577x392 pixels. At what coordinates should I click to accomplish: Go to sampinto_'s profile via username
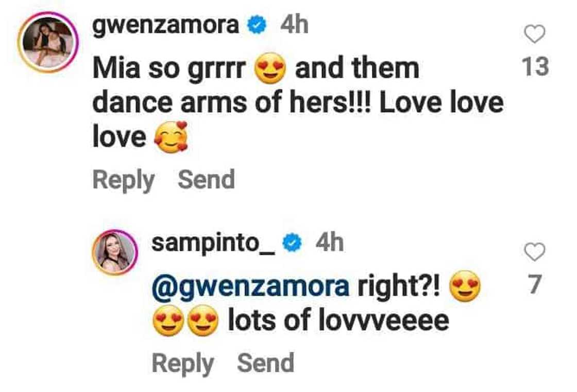click(214, 243)
